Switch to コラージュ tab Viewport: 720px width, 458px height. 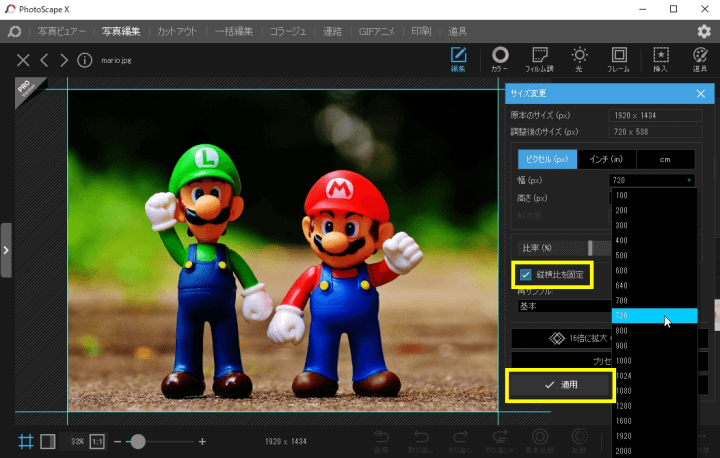[x=288, y=31]
